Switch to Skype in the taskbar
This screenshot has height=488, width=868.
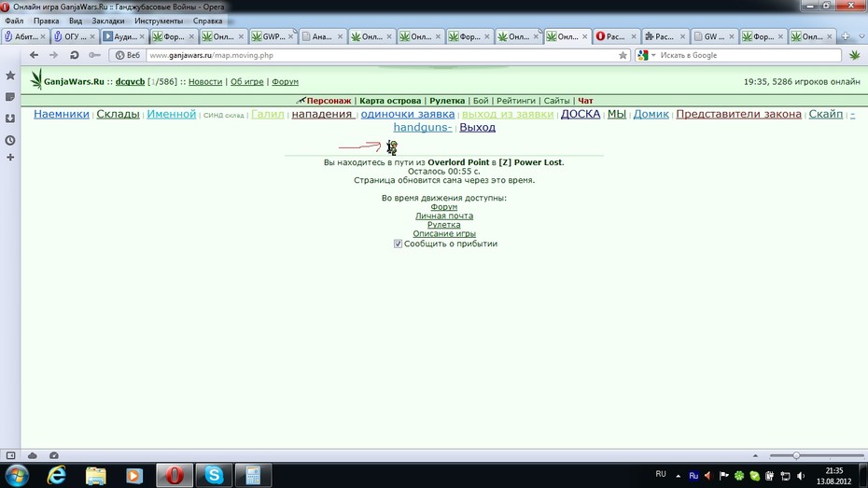pos(214,475)
